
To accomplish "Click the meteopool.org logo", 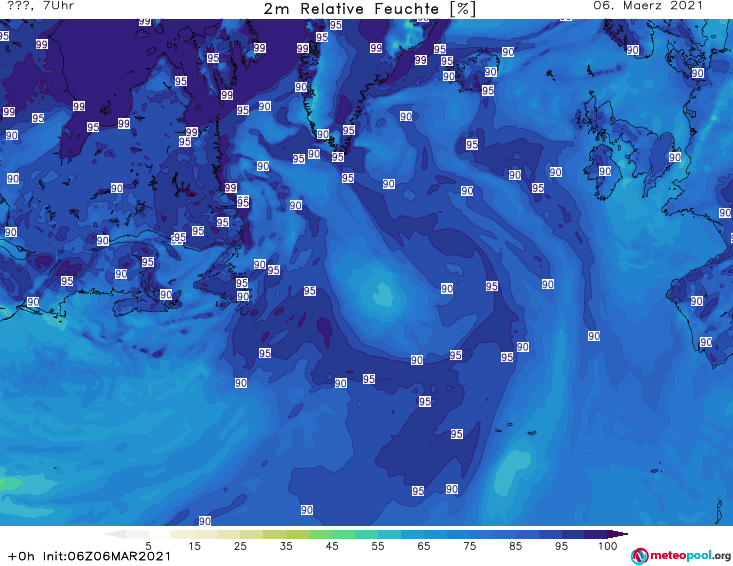I will (681, 556).
